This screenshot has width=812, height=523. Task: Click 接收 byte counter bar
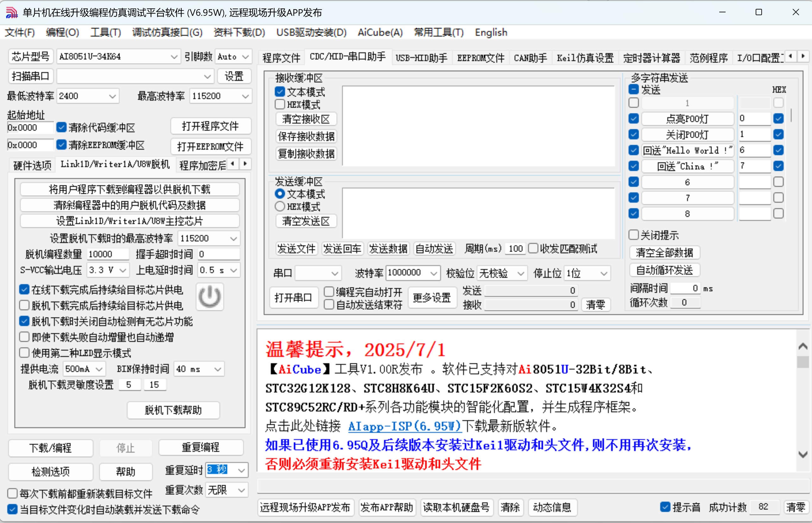(531, 304)
